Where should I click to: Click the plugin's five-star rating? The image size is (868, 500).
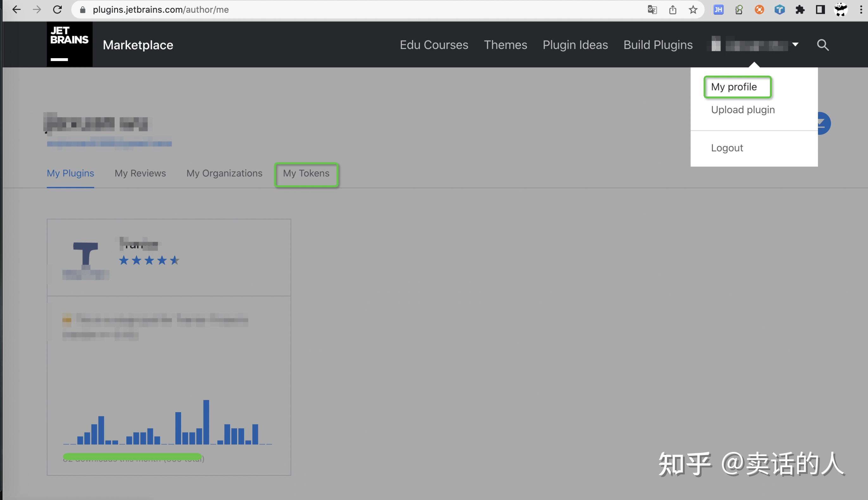(x=149, y=260)
